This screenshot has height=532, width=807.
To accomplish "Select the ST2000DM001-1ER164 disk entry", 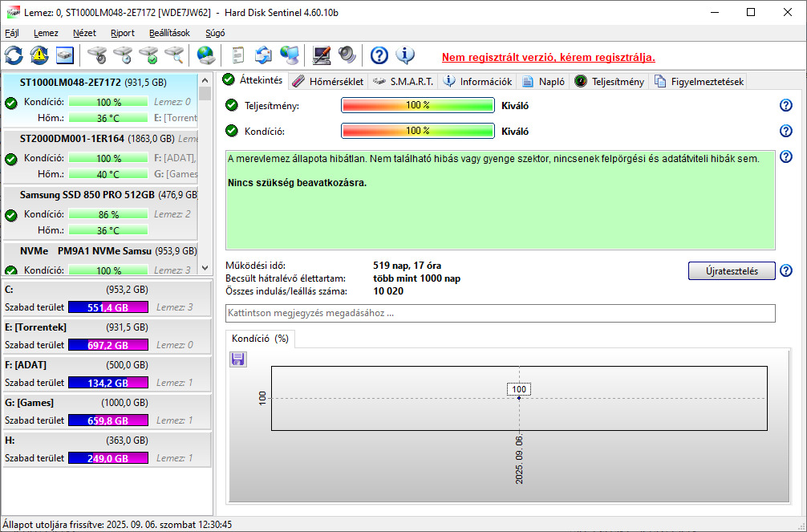I will tap(100, 157).
